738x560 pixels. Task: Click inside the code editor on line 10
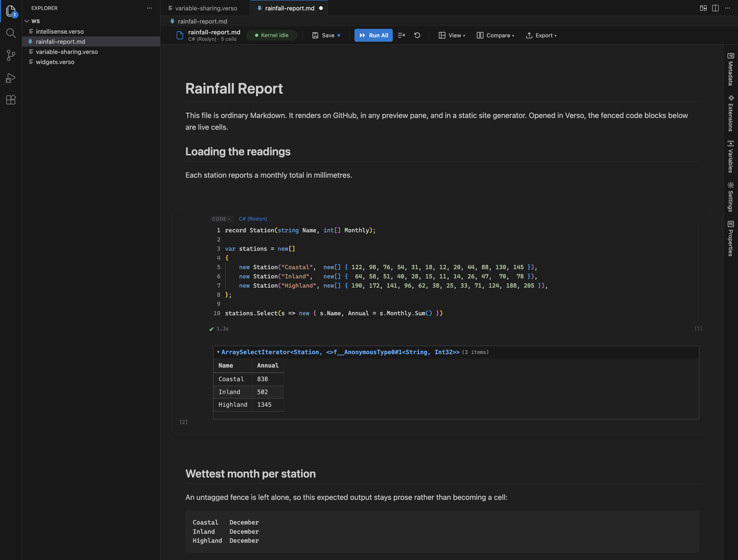pos(333,313)
